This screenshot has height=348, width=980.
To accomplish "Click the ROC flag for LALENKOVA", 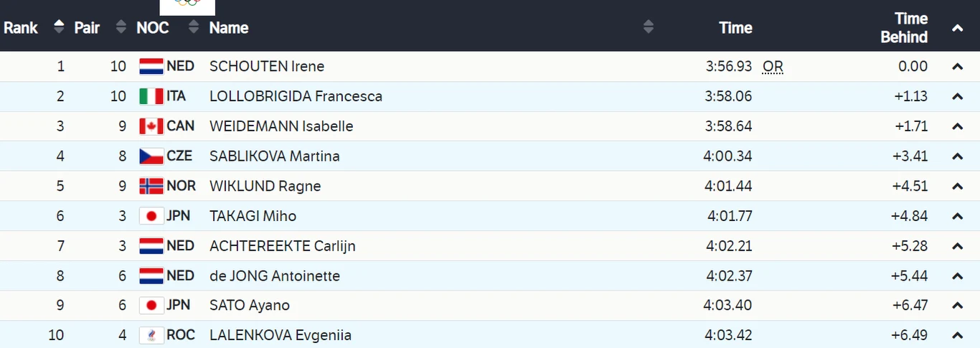I will [151, 336].
